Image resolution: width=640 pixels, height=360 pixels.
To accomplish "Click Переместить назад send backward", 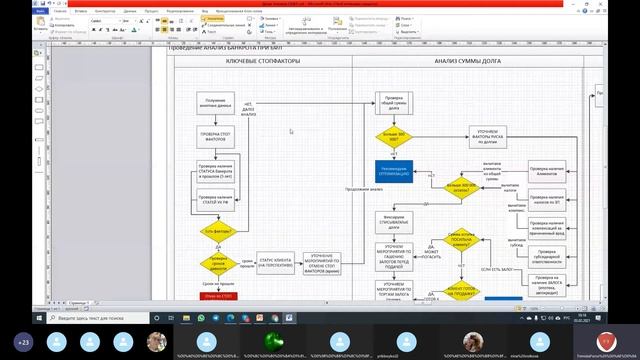I will pos(368,25).
